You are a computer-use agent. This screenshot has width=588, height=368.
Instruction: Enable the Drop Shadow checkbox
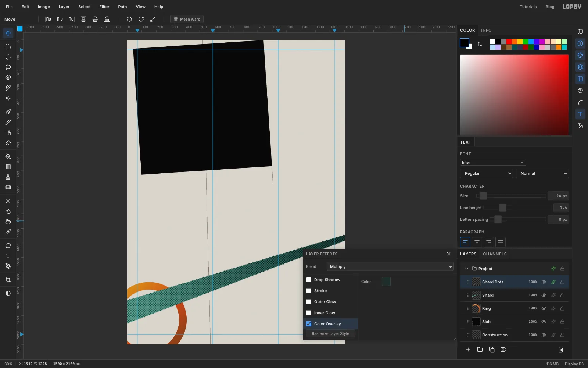point(309,280)
